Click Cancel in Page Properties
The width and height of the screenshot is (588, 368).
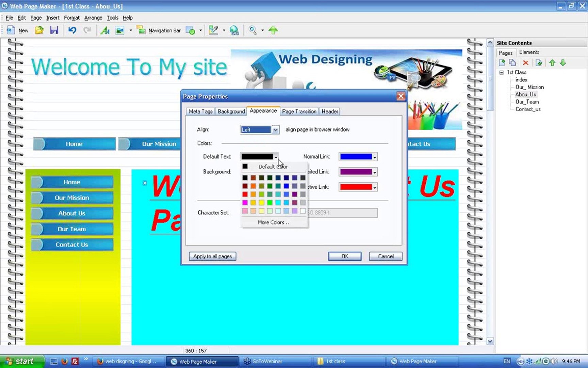(x=386, y=256)
